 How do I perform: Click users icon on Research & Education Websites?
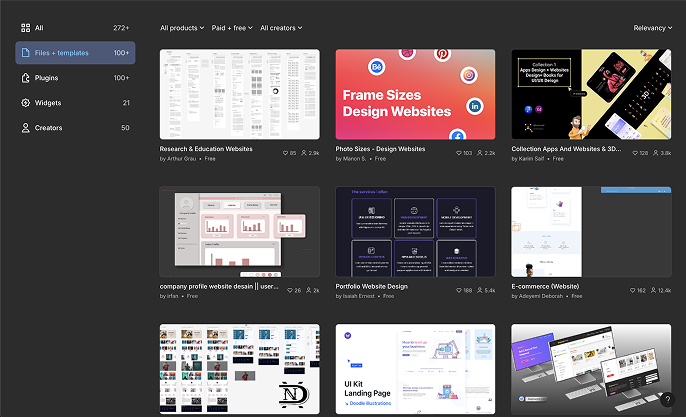click(x=304, y=153)
